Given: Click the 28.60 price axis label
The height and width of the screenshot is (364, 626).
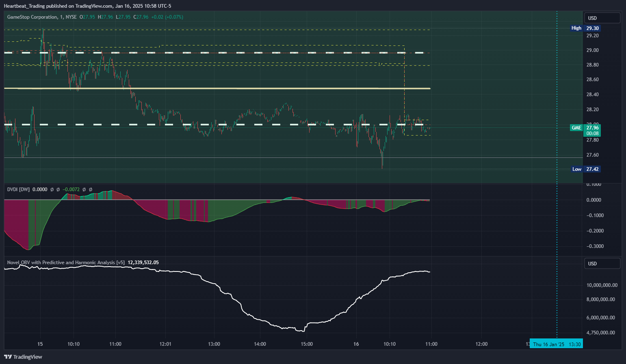Looking at the screenshot, I should tap(592, 80).
